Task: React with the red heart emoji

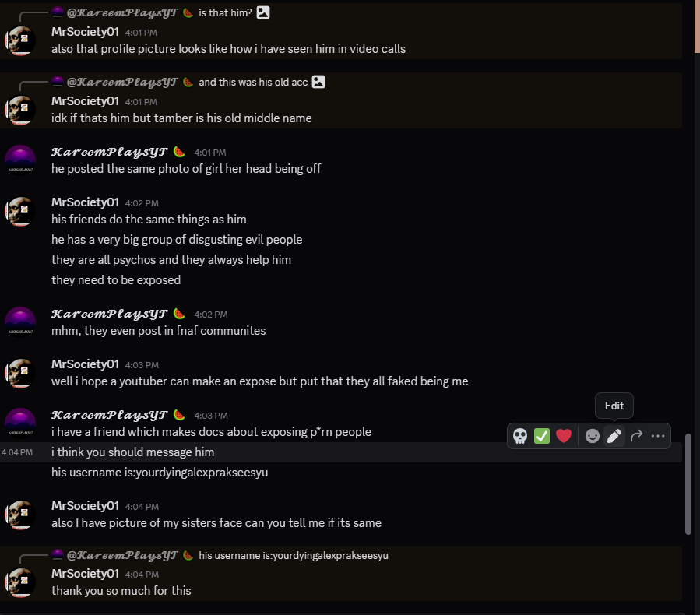Action: (x=564, y=436)
